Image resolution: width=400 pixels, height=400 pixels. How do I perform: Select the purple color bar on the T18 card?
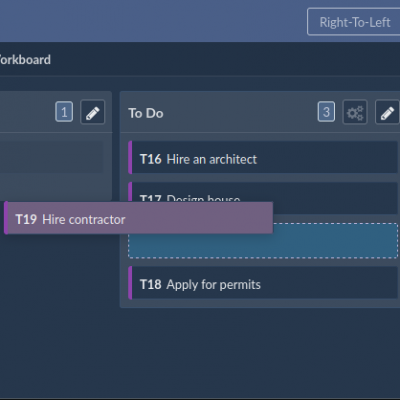coord(130,283)
